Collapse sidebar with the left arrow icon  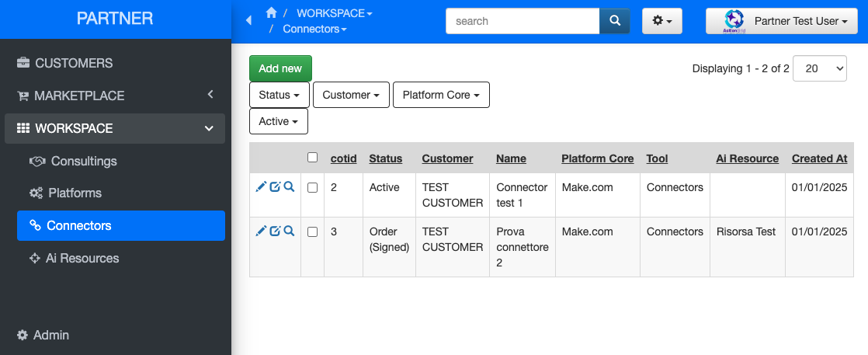coord(248,20)
